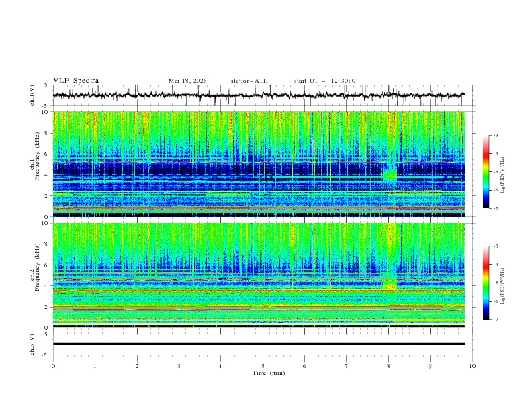The width and height of the screenshot is (532, 411).
Task: Click the 'VLF Spectra' title text
Action: [x=76, y=81]
